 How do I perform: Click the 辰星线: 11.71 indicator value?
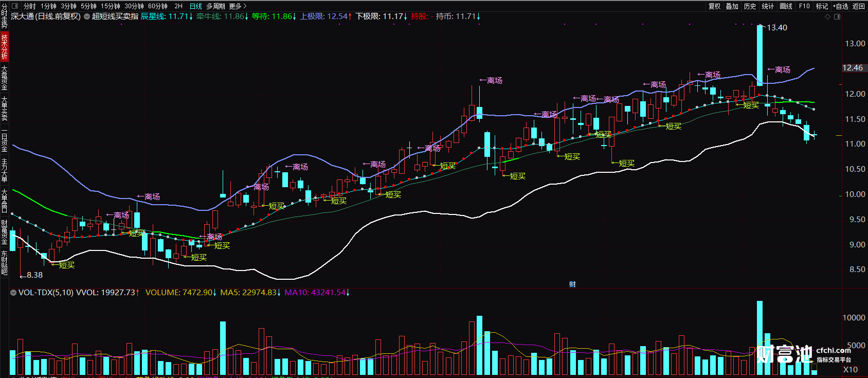point(167,16)
